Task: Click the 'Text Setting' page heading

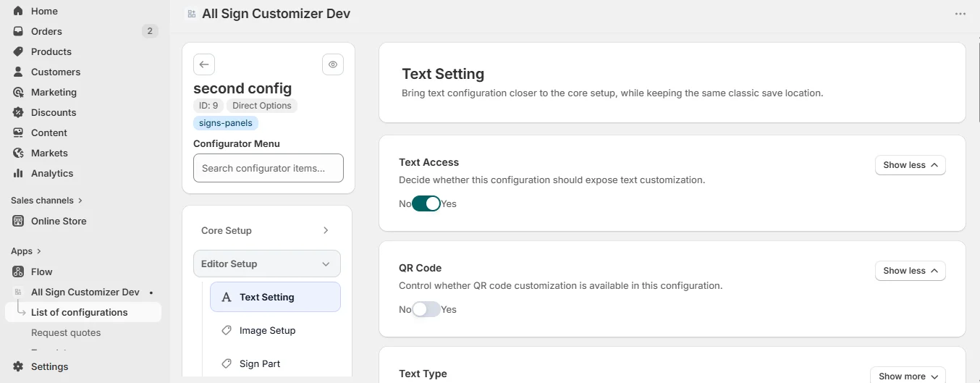Action: (443, 74)
